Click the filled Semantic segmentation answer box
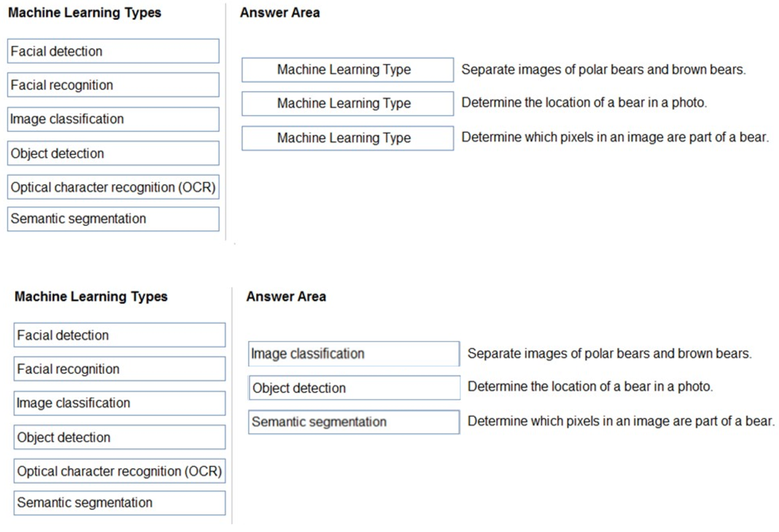The height and width of the screenshot is (532, 779). coord(354,422)
